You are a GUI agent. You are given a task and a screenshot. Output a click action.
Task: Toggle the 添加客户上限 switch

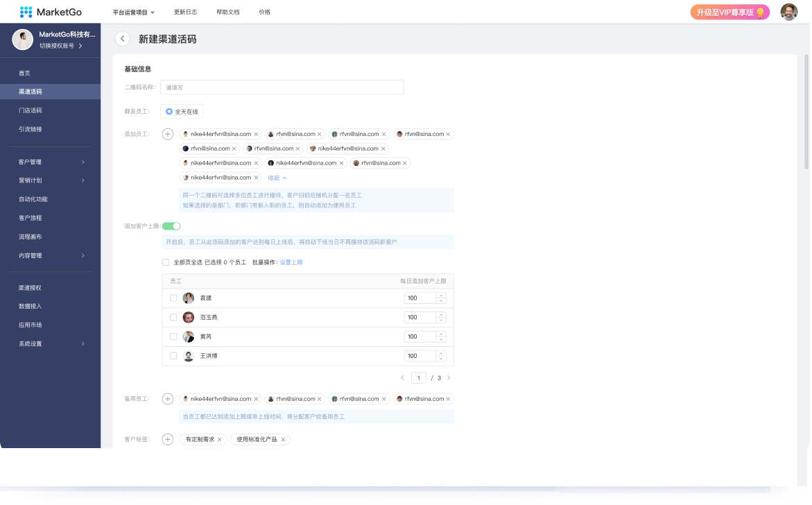tap(171, 226)
